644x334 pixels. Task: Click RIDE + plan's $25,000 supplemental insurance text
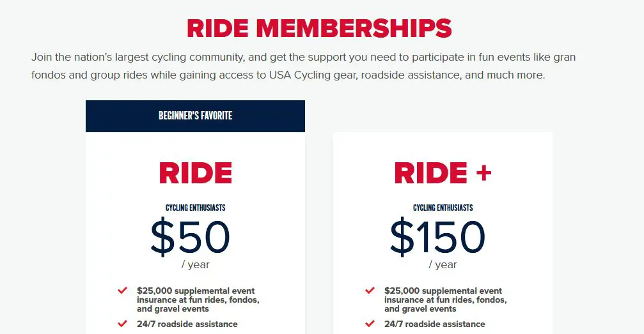point(446,300)
